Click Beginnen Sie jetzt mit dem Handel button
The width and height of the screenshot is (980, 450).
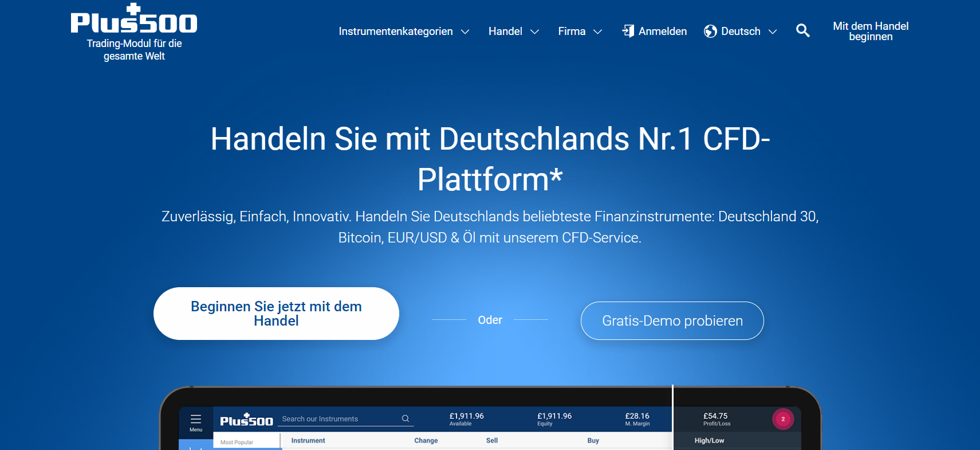[x=276, y=314]
